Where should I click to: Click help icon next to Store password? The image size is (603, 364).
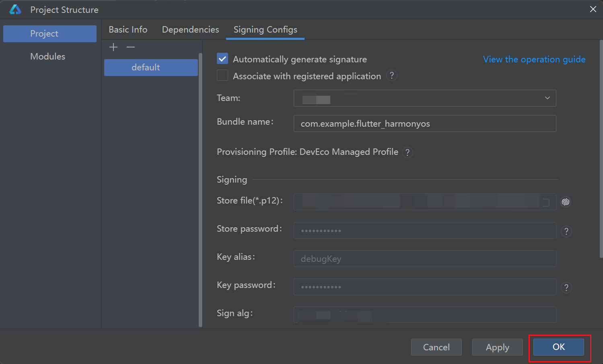(x=566, y=231)
